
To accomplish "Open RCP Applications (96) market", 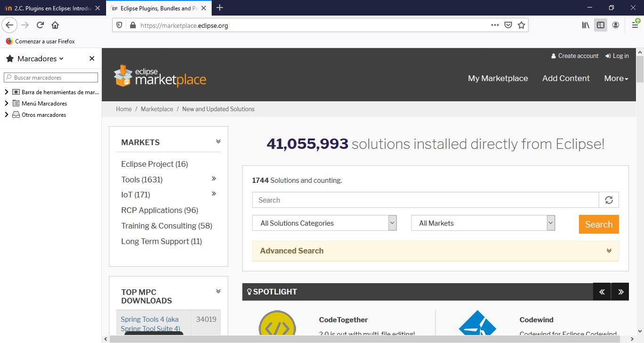I will click(x=160, y=210).
